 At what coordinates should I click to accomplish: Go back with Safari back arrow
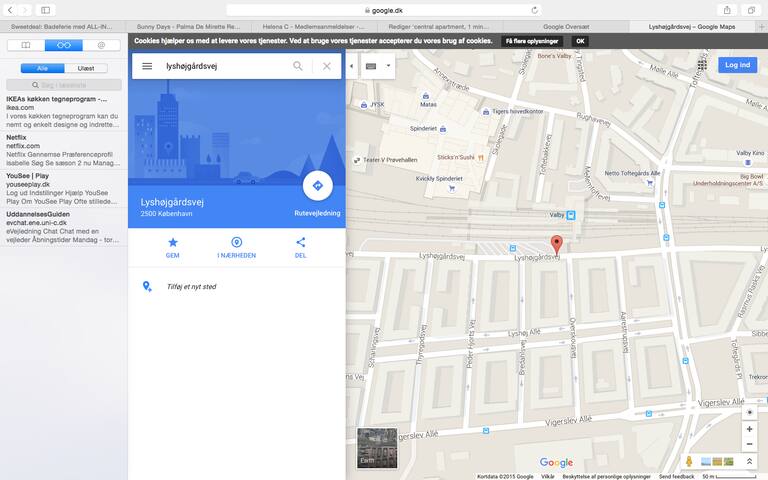coord(10,10)
